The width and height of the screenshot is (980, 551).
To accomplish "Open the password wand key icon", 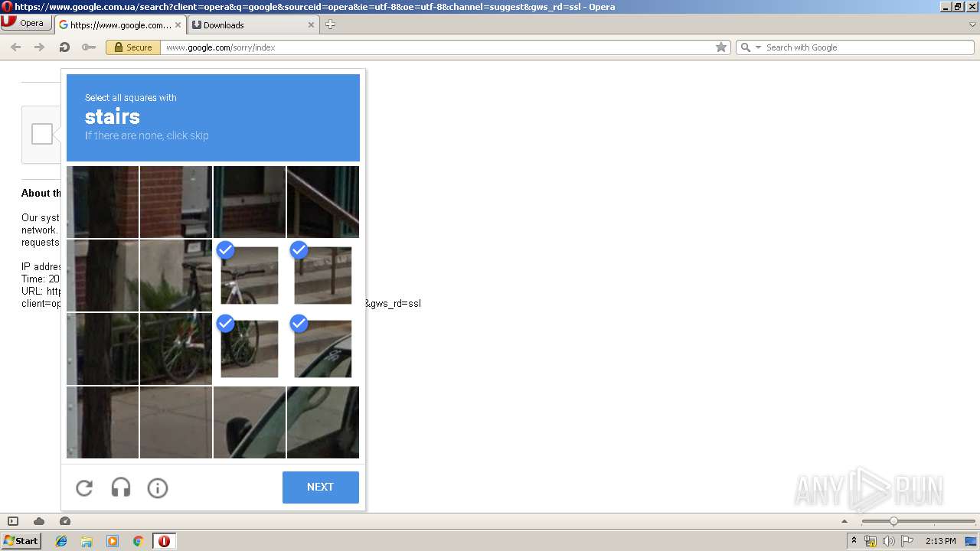I will tap(89, 47).
